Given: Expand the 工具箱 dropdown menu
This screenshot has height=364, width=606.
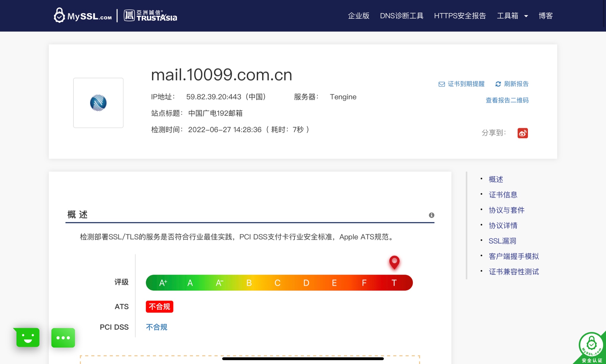Looking at the screenshot, I should point(512,16).
